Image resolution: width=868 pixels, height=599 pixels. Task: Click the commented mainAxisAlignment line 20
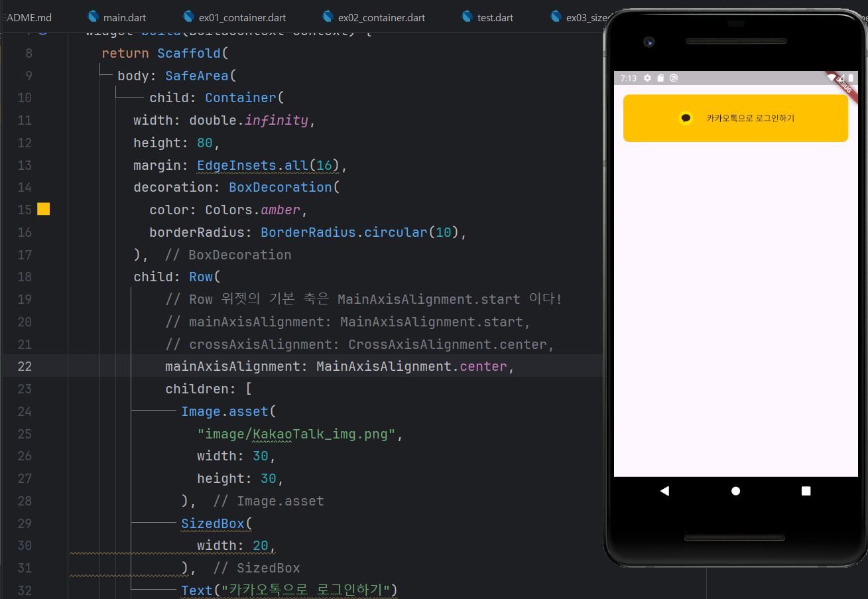click(x=348, y=322)
